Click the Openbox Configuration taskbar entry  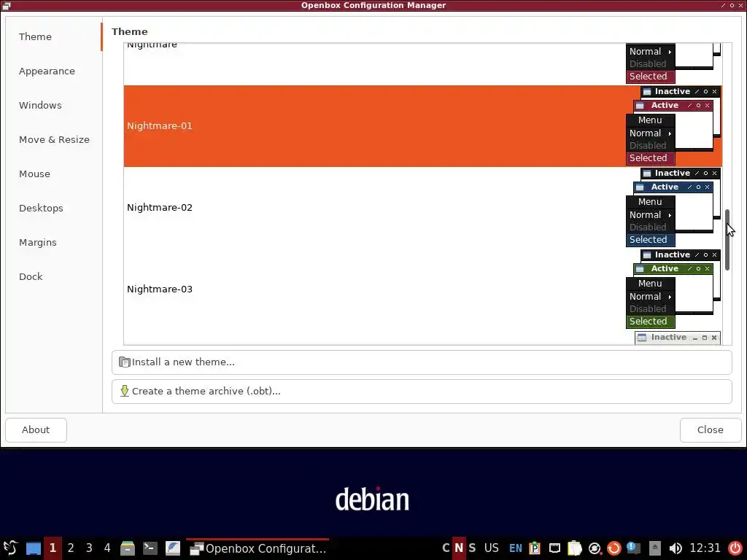coord(258,548)
